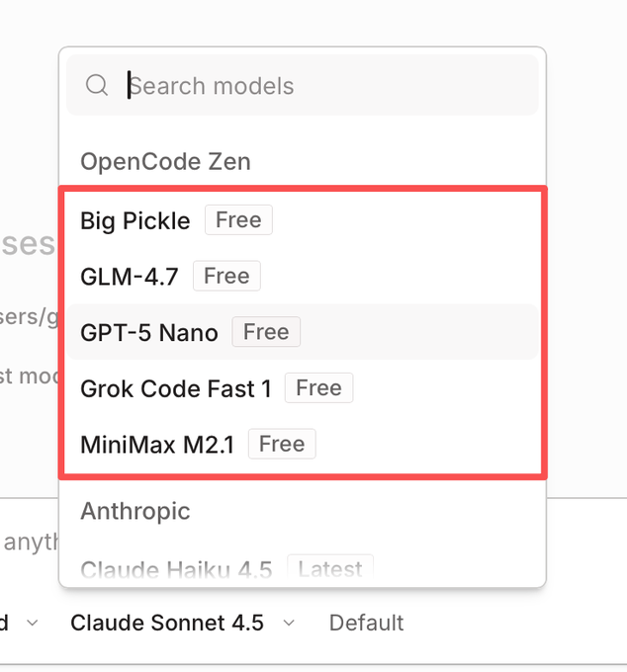Focus the Search models input field
This screenshot has height=672, width=627.
tap(316, 86)
